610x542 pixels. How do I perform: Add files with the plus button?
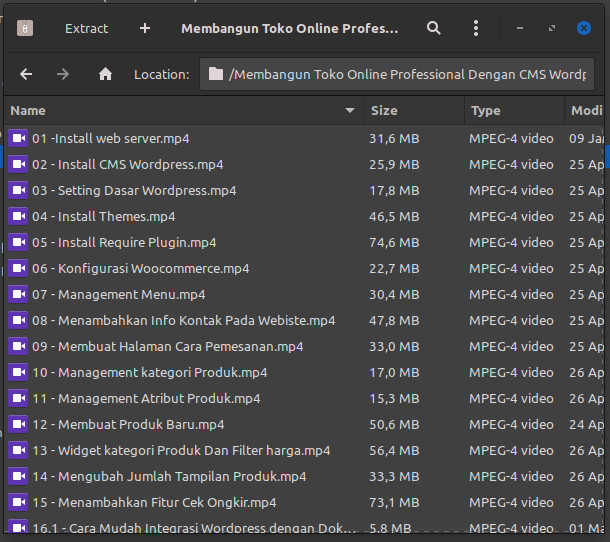[145, 28]
